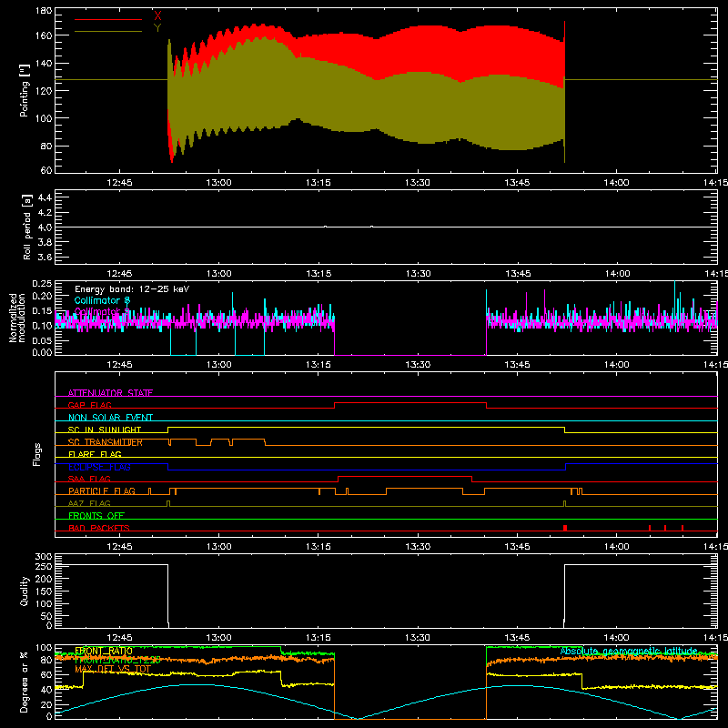
Task: Select the 'Flags' axis title
Action: click(36, 454)
